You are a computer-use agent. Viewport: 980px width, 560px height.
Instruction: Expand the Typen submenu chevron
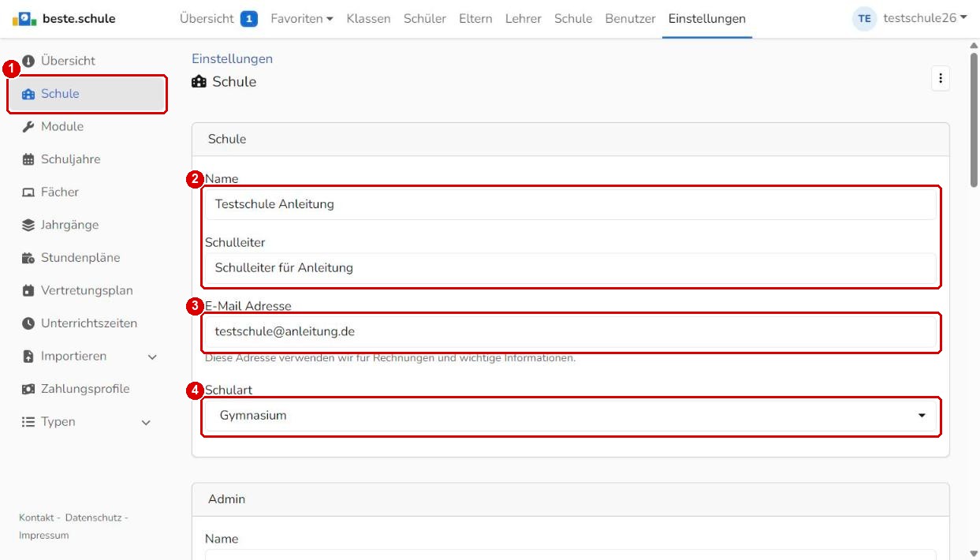click(146, 423)
